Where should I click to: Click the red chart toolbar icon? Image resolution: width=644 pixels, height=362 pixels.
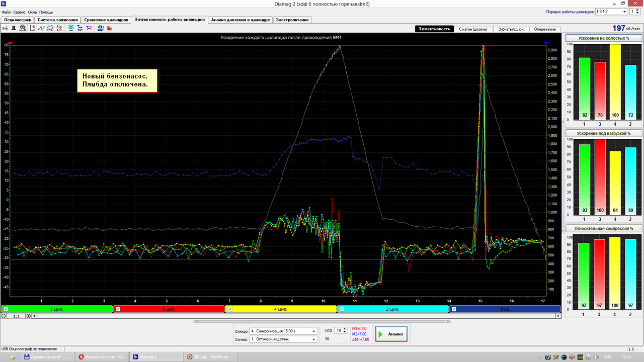(109, 28)
